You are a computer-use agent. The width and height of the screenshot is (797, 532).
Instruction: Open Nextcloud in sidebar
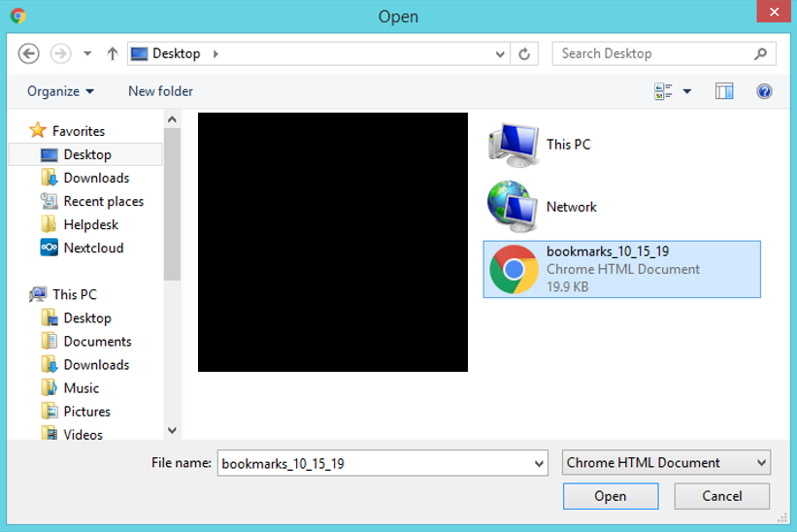click(93, 248)
